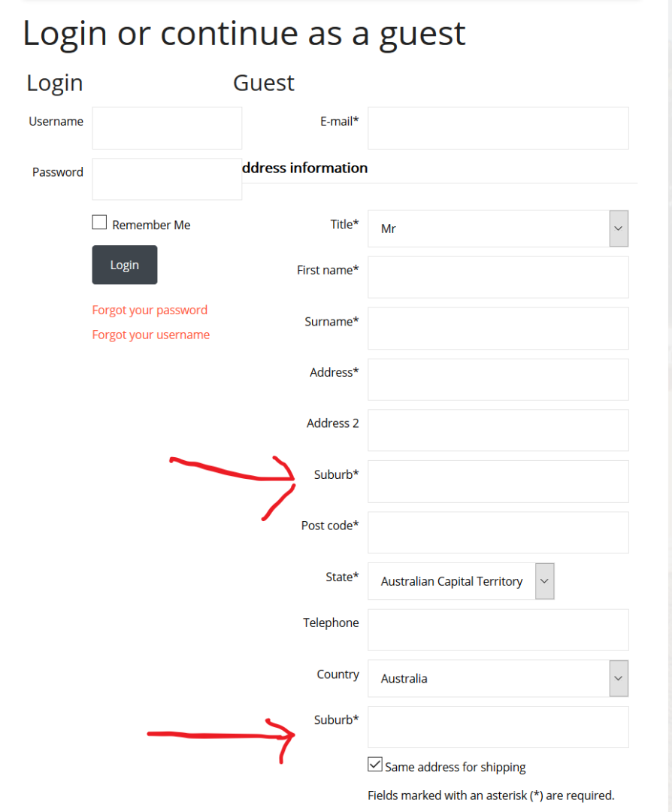This screenshot has width=672, height=812.
Task: Click the Address 2 input field
Action: 498,430
